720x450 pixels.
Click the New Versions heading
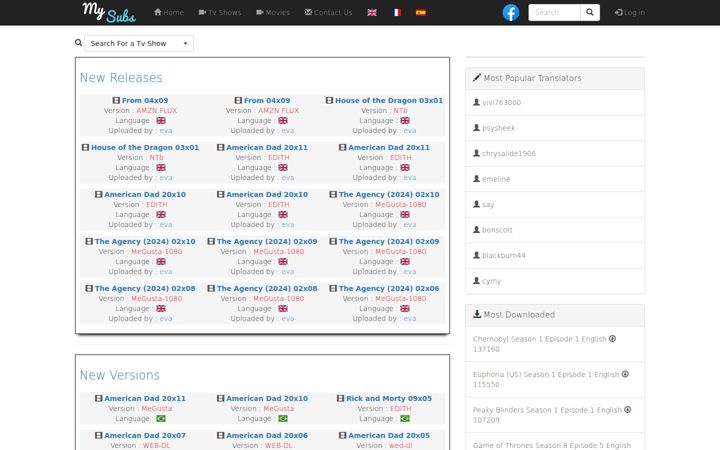120,375
